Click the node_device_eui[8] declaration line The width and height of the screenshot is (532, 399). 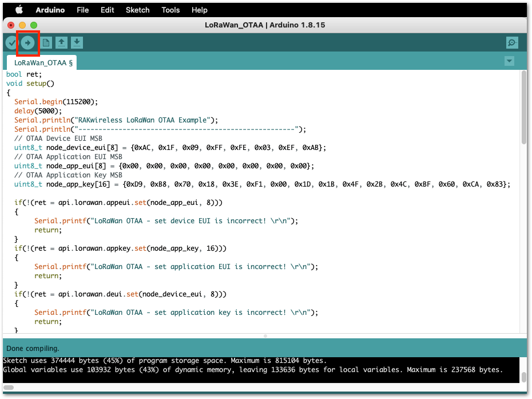click(170, 148)
